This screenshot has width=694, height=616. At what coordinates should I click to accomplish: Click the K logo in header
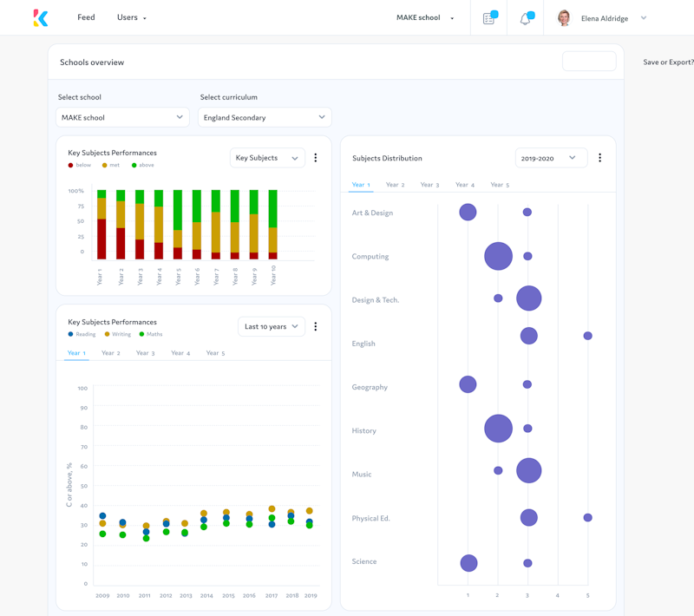pyautogui.click(x=41, y=17)
